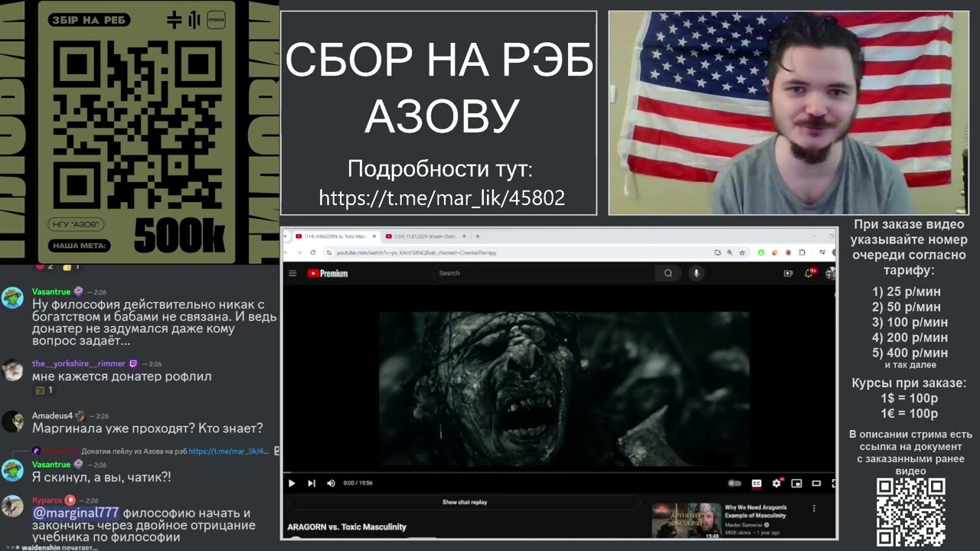
Task: Open orange browser extension icon
Action: (x=775, y=253)
